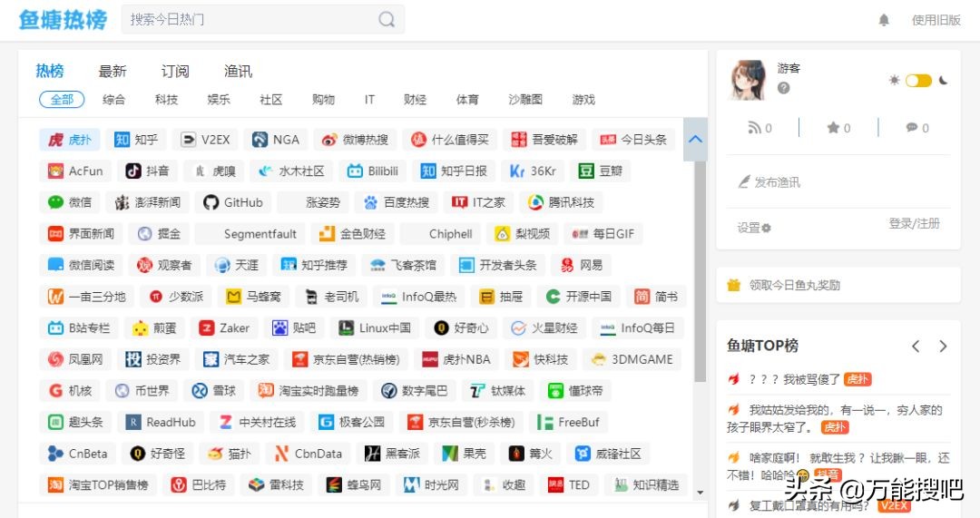Click the favorites star count
Screen dimensions: 980x518
[x=838, y=128]
